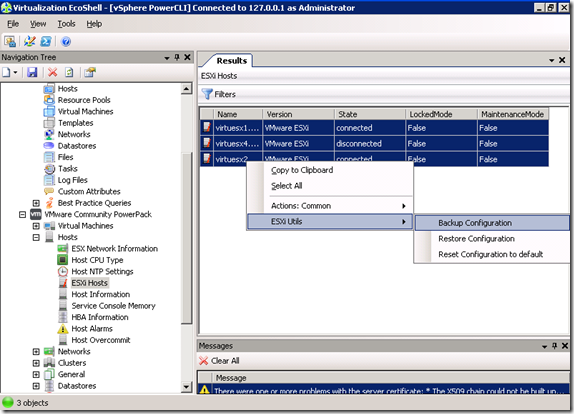Click the refresh icon in Navigation Tree toolbar
Screen dimensions: 574x414
(x=69, y=72)
